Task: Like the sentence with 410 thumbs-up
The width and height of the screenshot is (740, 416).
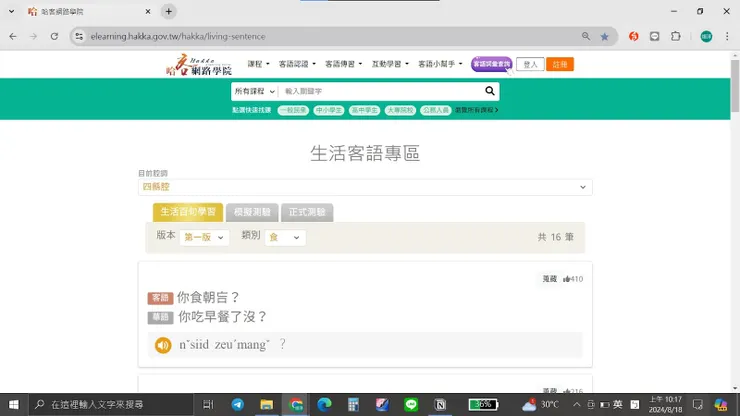Action: coord(572,279)
